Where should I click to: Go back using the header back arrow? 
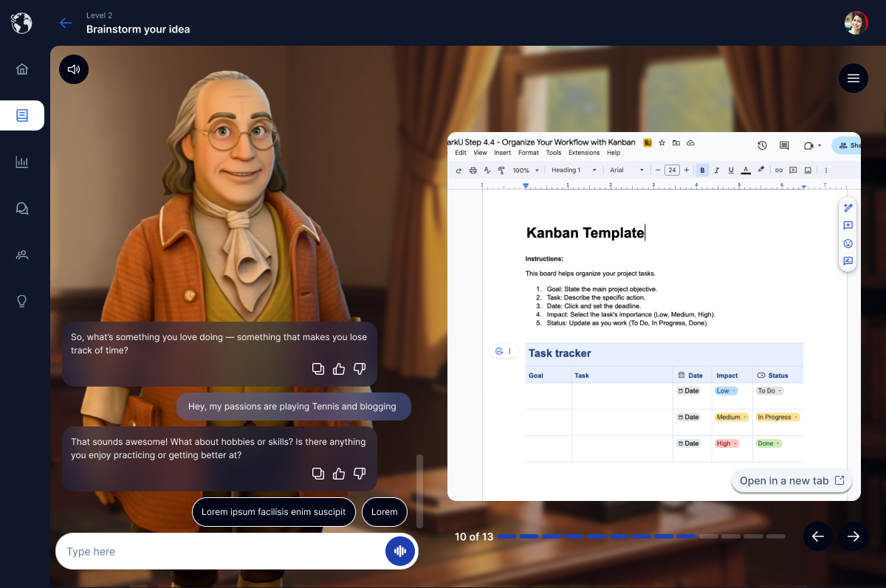click(66, 23)
